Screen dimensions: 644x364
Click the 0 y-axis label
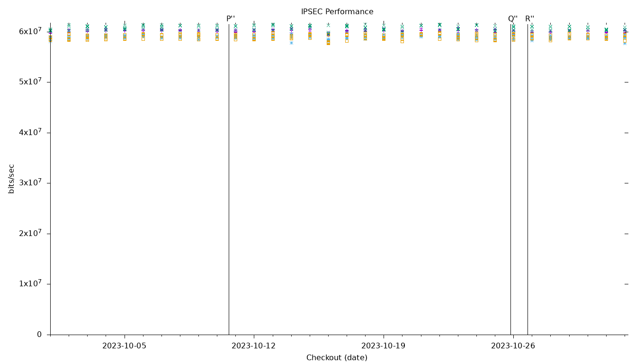point(39,335)
